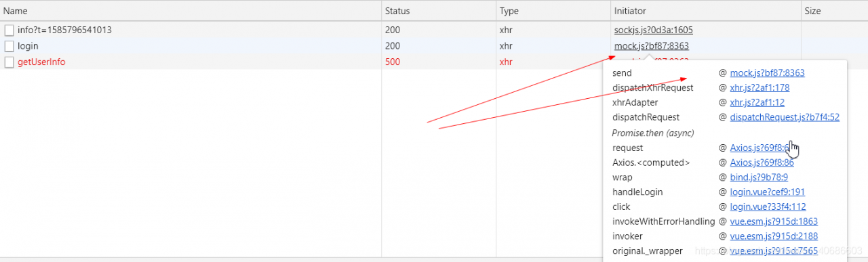The height and width of the screenshot is (262, 868).
Task: Click the file icon next to login
Action: pyautogui.click(x=9, y=46)
